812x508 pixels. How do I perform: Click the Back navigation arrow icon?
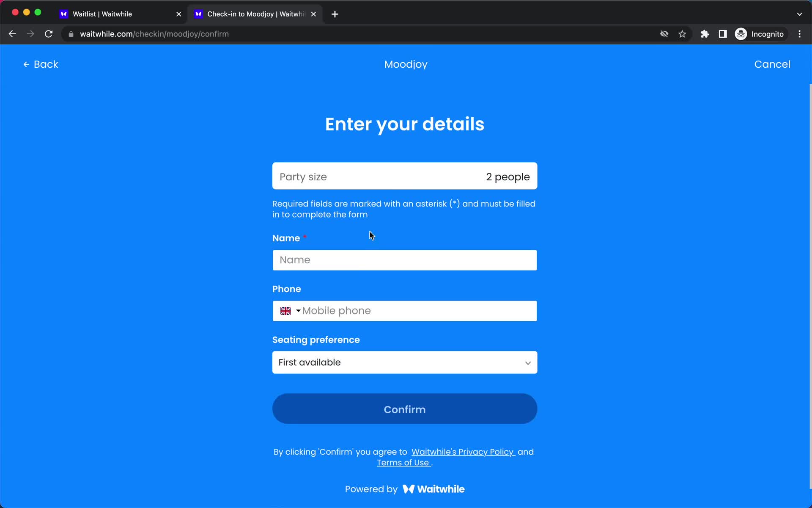[x=26, y=64]
